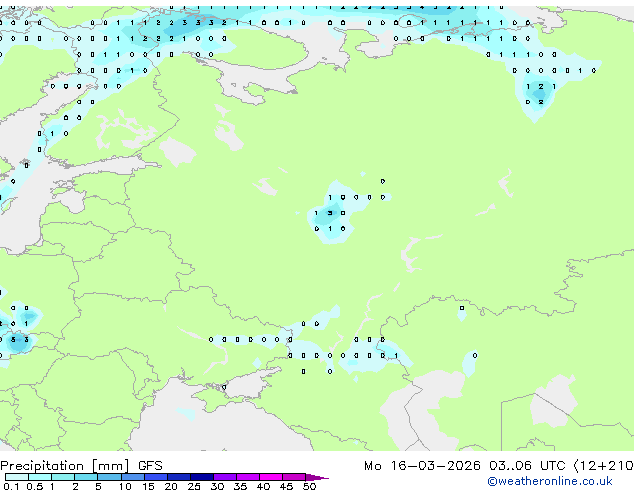
Task: Click the 40–45 mm magenta legend swatch
Action: (271, 477)
